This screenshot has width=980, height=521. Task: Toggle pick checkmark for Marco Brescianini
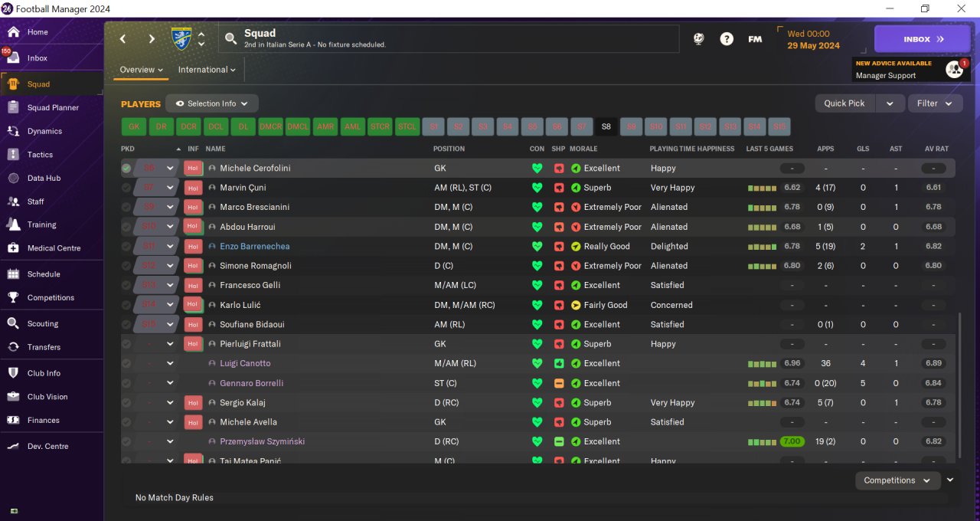[126, 208]
